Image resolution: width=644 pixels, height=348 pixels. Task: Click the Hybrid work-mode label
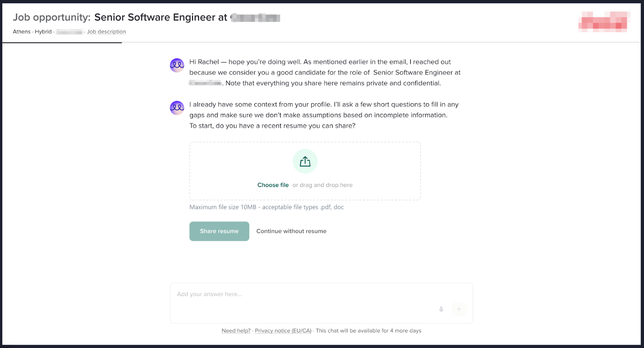(43, 32)
